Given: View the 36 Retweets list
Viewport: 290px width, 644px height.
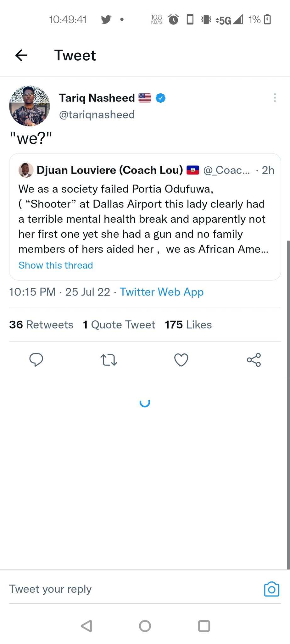Looking at the screenshot, I should tap(41, 325).
